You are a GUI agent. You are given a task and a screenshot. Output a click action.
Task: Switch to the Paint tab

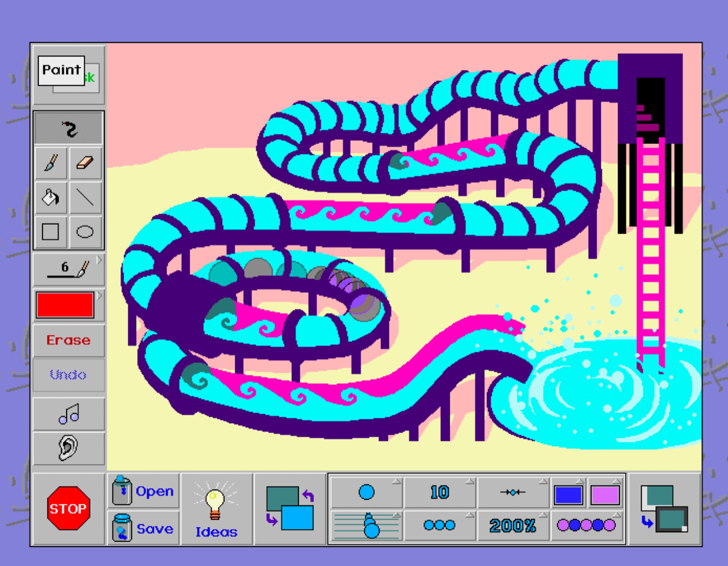click(x=61, y=70)
